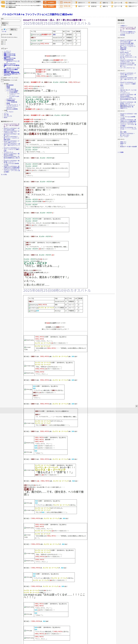
Task: Click ここを編集 below 更新履歴
Action: 120,152
